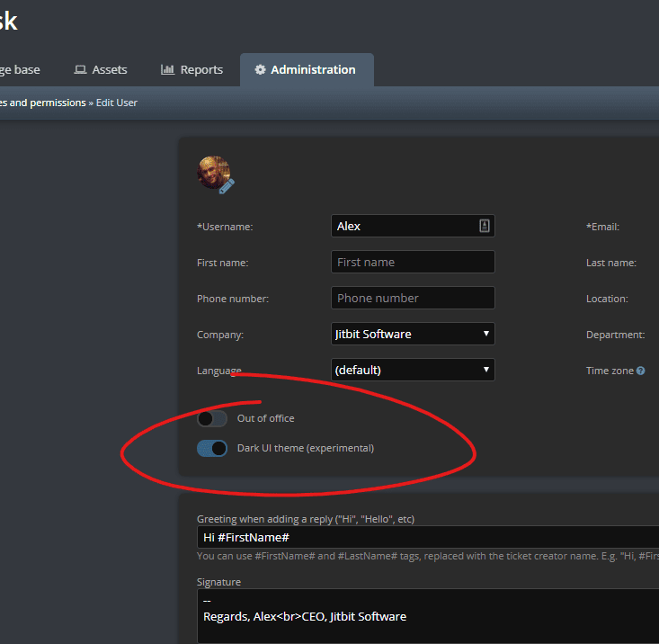The image size is (659, 644).
Task: Follow the permissions breadcrumb link
Action: (41, 103)
